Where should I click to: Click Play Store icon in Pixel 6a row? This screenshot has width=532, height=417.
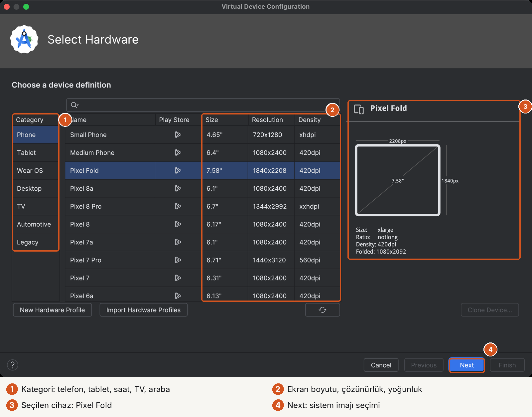(178, 296)
